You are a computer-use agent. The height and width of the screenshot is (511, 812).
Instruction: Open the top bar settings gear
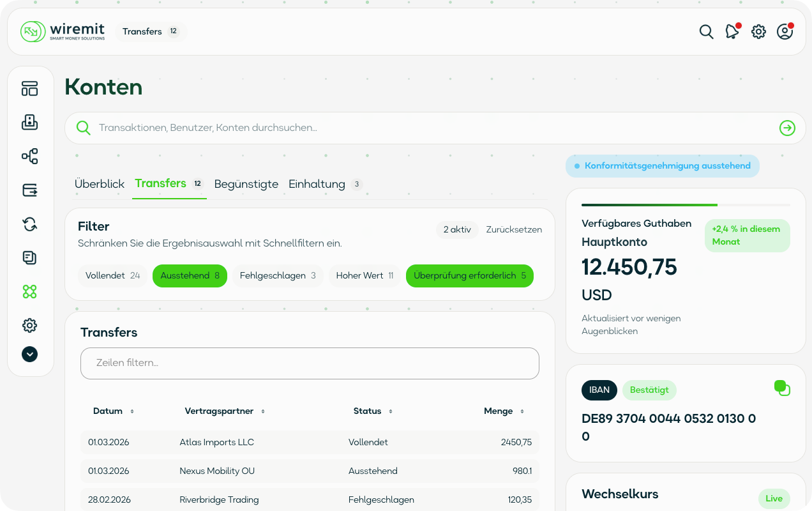tap(758, 32)
